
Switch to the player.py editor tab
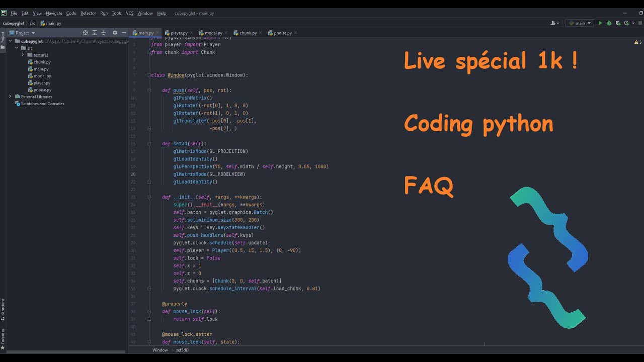click(179, 33)
